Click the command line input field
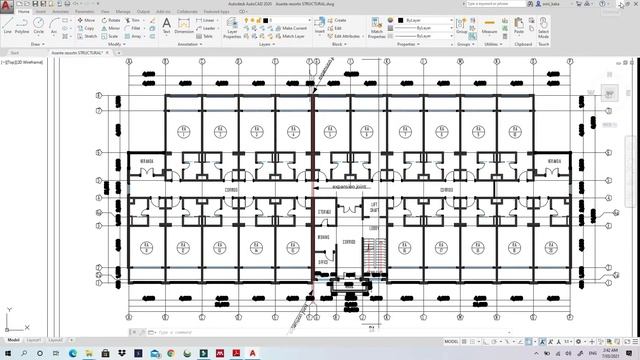Screen dimensions: 640x360 tap(331, 332)
